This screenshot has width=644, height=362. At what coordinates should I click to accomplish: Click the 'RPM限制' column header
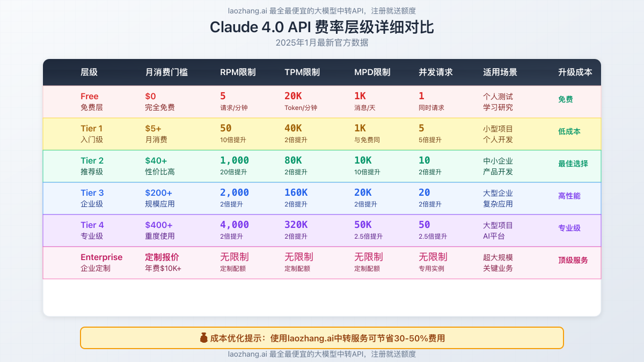(238, 72)
